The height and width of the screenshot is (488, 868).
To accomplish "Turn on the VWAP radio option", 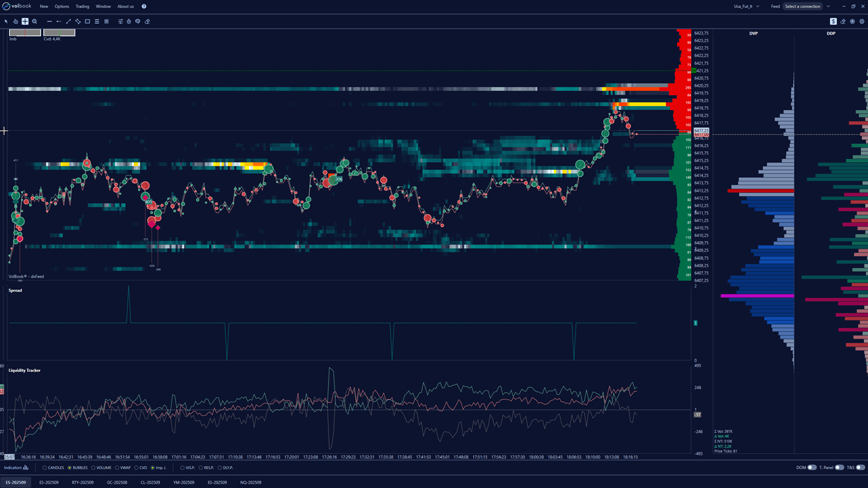I will [117, 468].
